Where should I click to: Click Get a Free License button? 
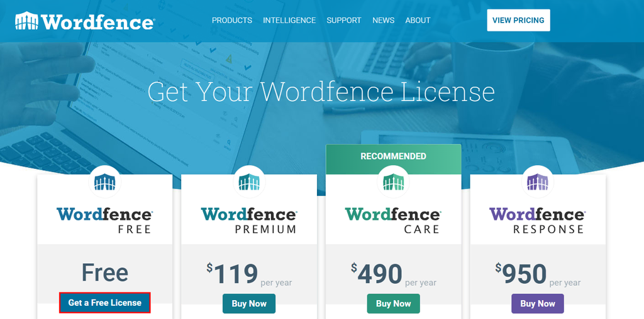tap(105, 303)
